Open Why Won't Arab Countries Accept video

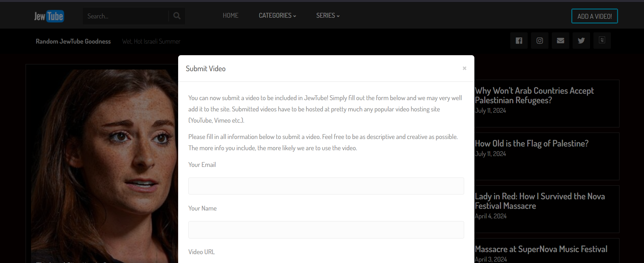[x=534, y=95]
